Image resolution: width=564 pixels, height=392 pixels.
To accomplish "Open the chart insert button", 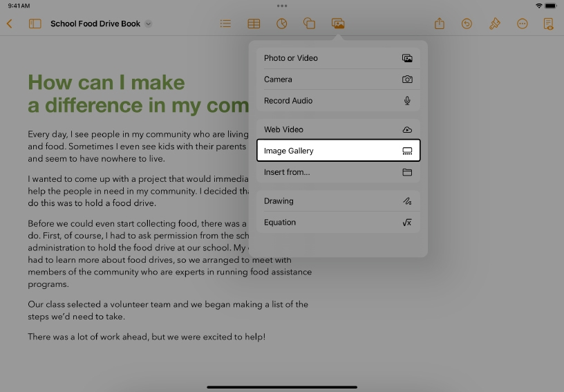I will [x=281, y=24].
